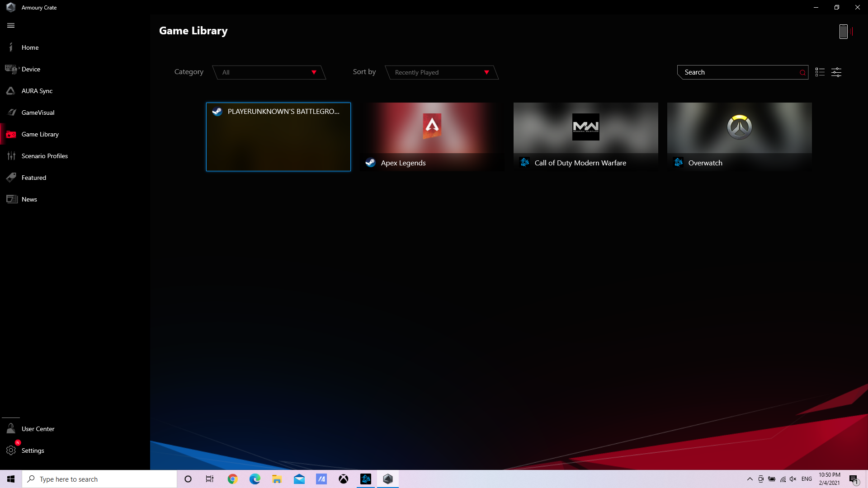Click the News icon
868x488 pixels.
coord(12,199)
